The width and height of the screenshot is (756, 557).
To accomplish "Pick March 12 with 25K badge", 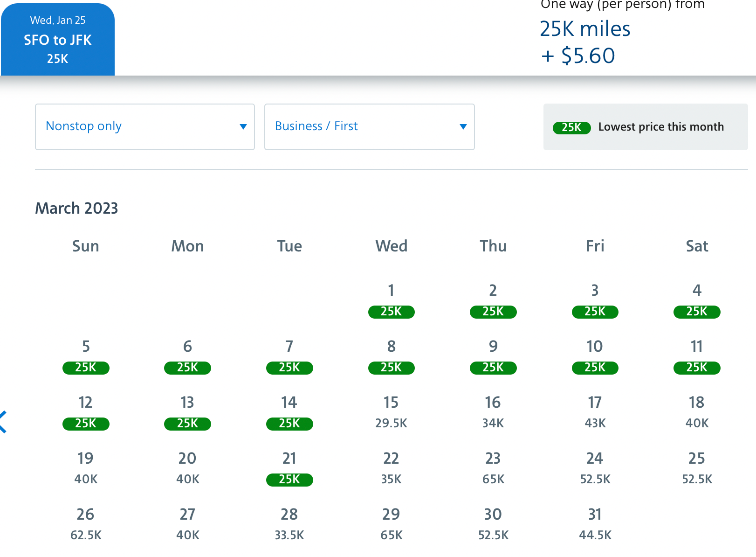I will pos(86,413).
